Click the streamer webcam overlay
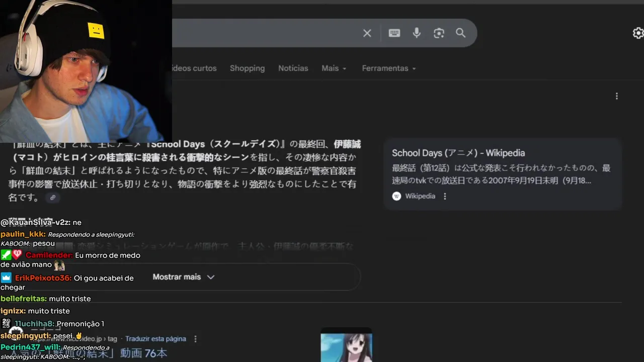Viewport: 644px width, 362px height. point(86,71)
